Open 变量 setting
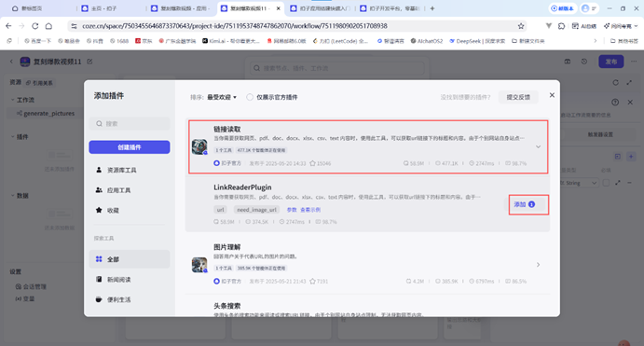The image size is (644, 346). pos(25,298)
